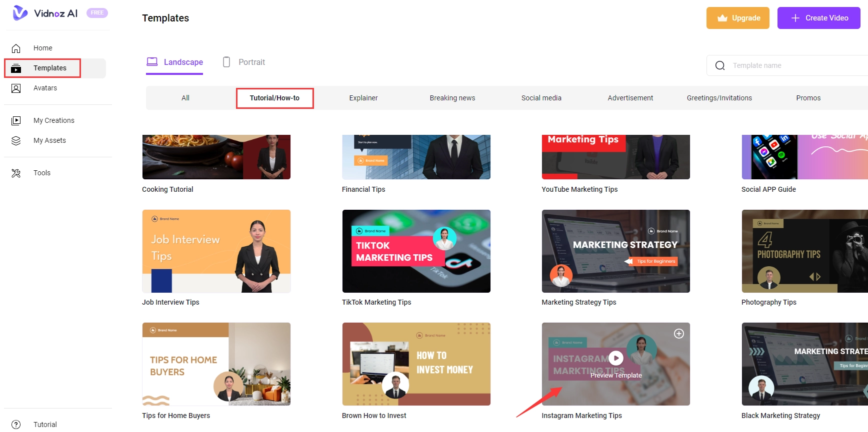Viewport: 868px width, 432px height.
Task: Click the Avatars sidebar icon
Action: tap(16, 88)
